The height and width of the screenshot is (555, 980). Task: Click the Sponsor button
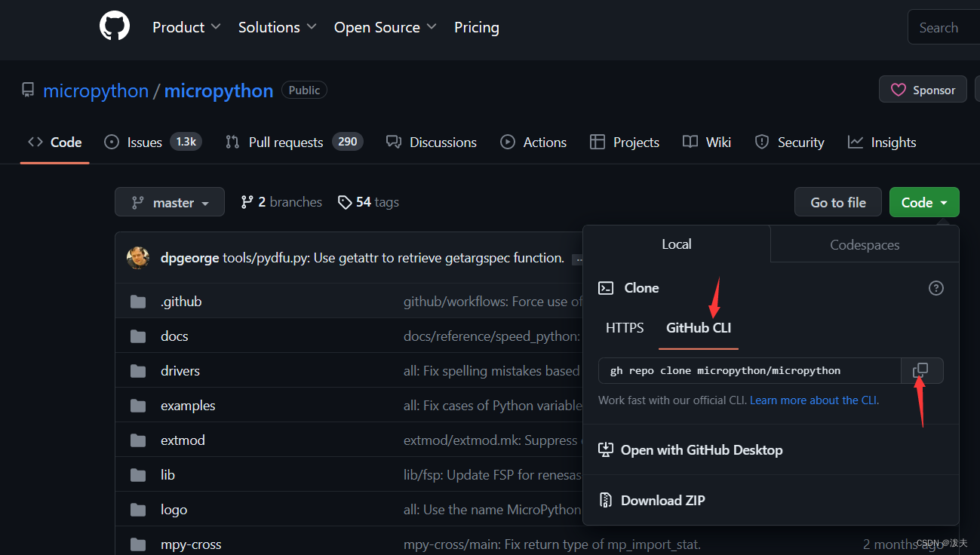[923, 90]
